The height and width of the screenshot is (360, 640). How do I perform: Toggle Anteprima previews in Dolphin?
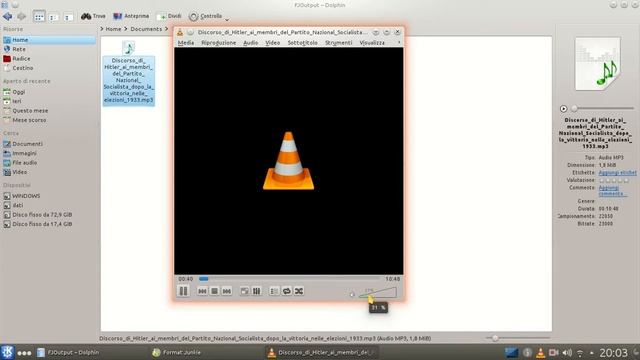pyautogui.click(x=131, y=16)
